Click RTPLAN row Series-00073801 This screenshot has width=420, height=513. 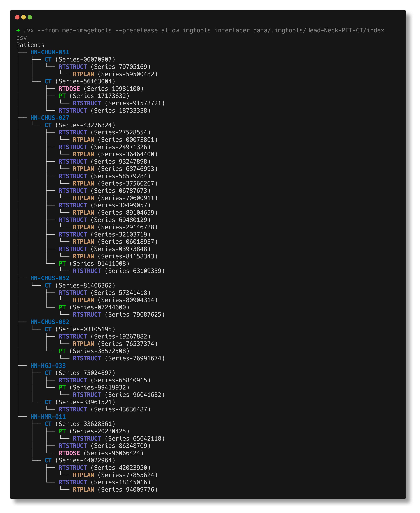pyautogui.click(x=115, y=140)
